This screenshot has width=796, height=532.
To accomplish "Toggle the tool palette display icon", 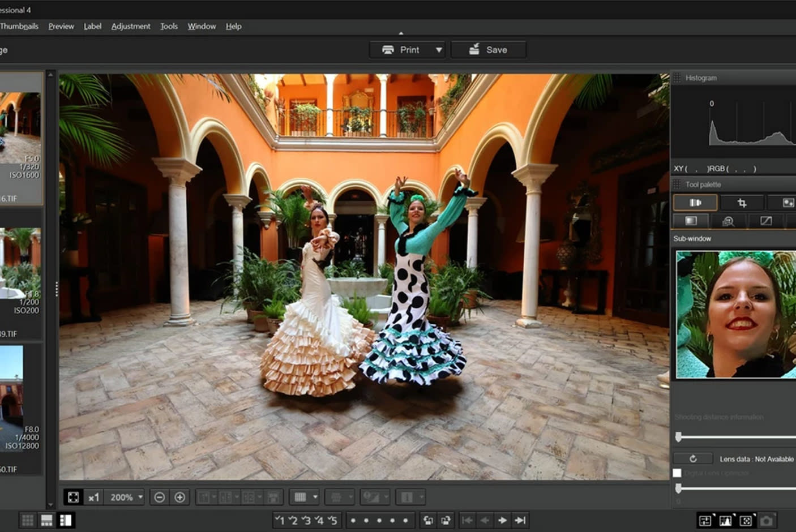I will click(705, 521).
